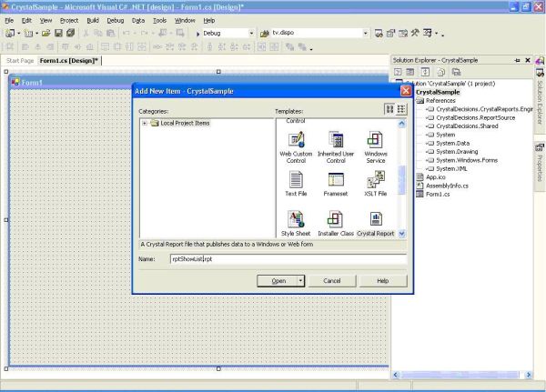Select the Inherited User Control template
The image size is (546, 392).
point(335,147)
